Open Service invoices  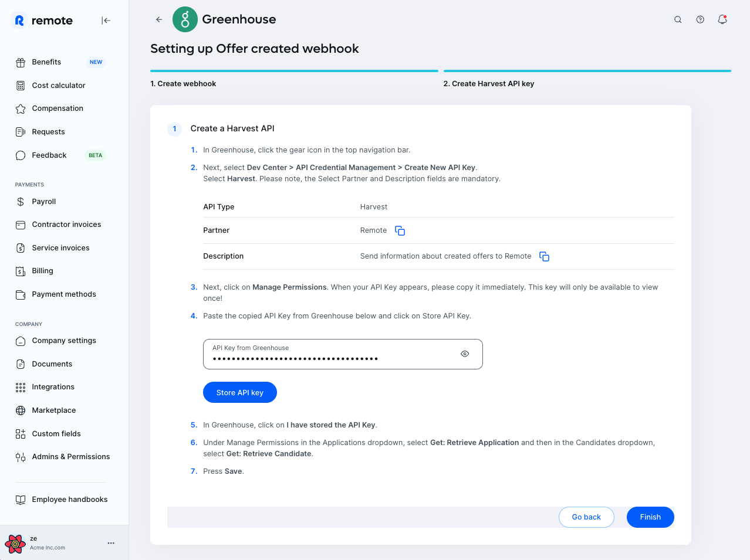pos(62,248)
